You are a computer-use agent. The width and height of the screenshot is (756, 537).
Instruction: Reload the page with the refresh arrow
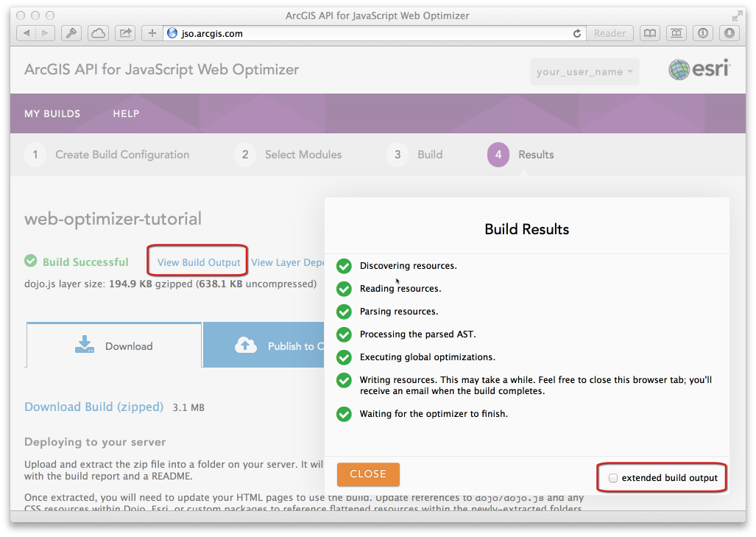[576, 33]
